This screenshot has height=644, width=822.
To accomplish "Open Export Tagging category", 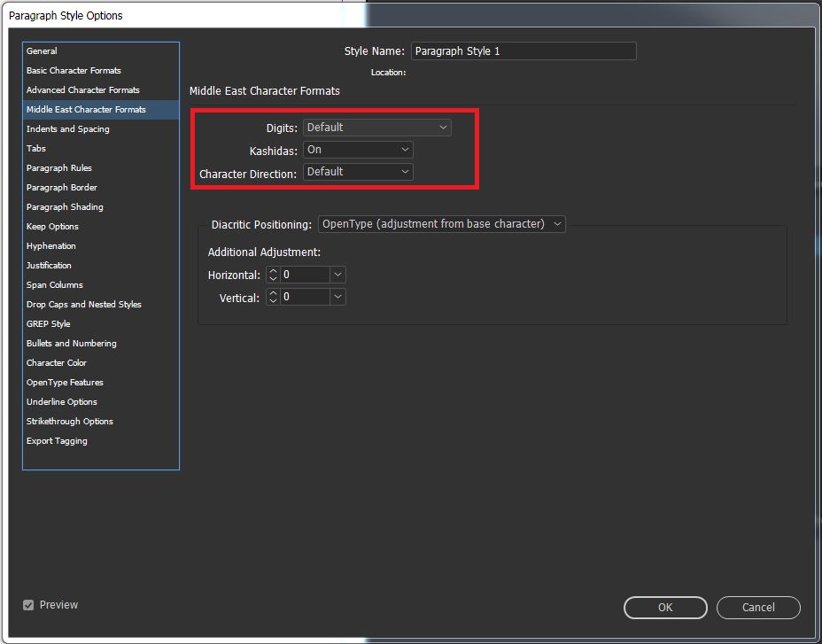I will [x=101, y=440].
